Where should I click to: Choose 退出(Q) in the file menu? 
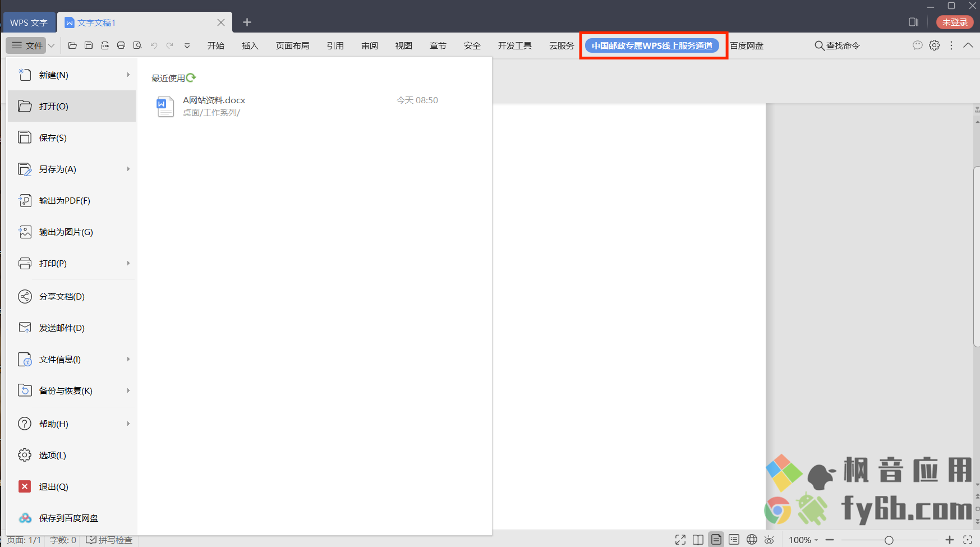[72, 486]
